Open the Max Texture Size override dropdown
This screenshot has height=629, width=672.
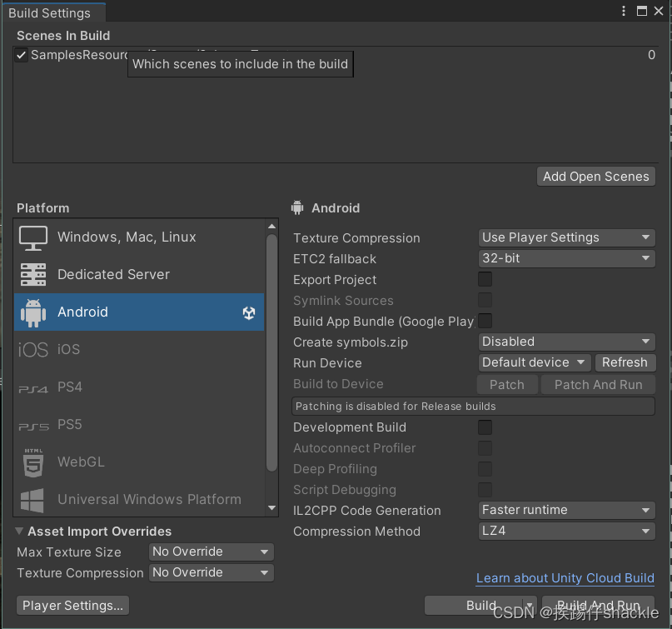[x=212, y=552]
